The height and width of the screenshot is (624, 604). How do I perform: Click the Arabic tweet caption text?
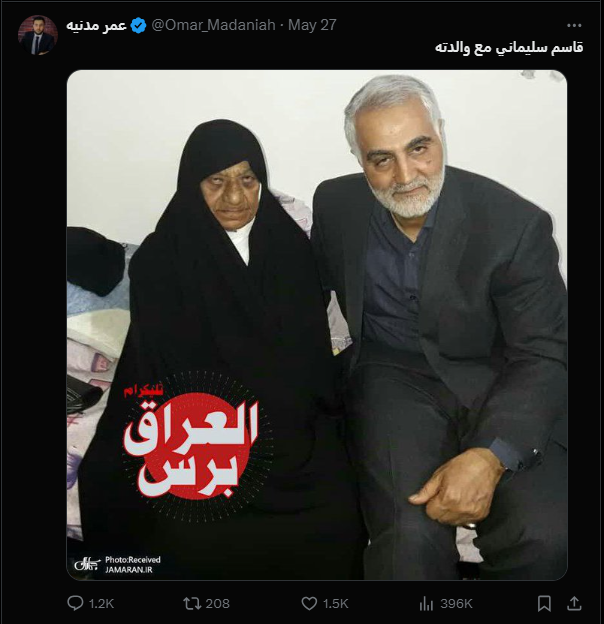tap(509, 47)
